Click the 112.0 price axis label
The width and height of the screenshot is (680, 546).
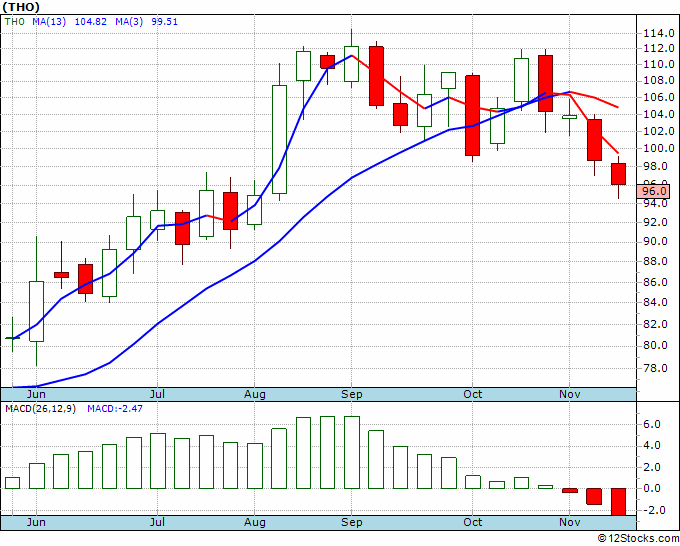(x=658, y=48)
